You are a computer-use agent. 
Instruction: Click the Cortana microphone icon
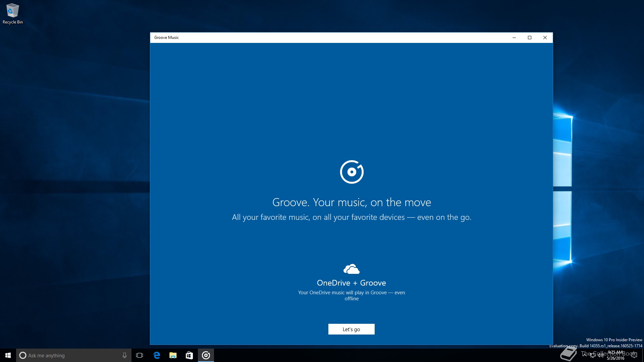coord(124,355)
